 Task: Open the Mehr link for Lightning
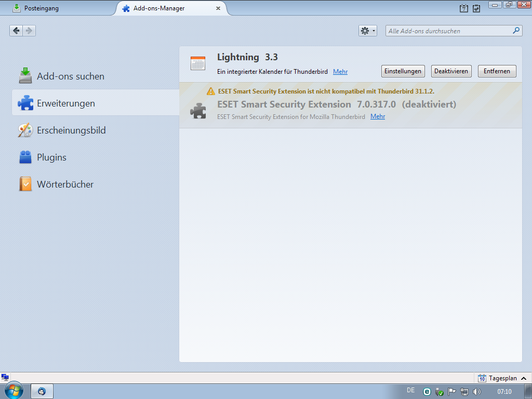[x=340, y=72]
